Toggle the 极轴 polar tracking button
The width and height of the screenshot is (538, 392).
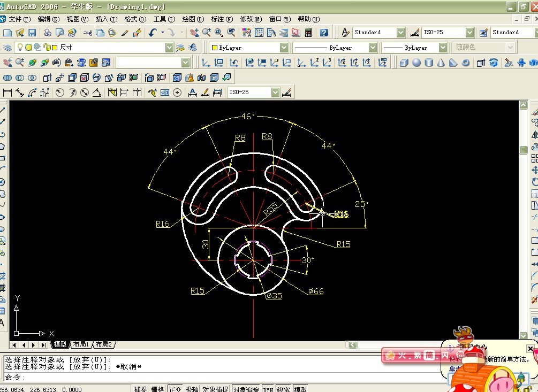pos(192,389)
